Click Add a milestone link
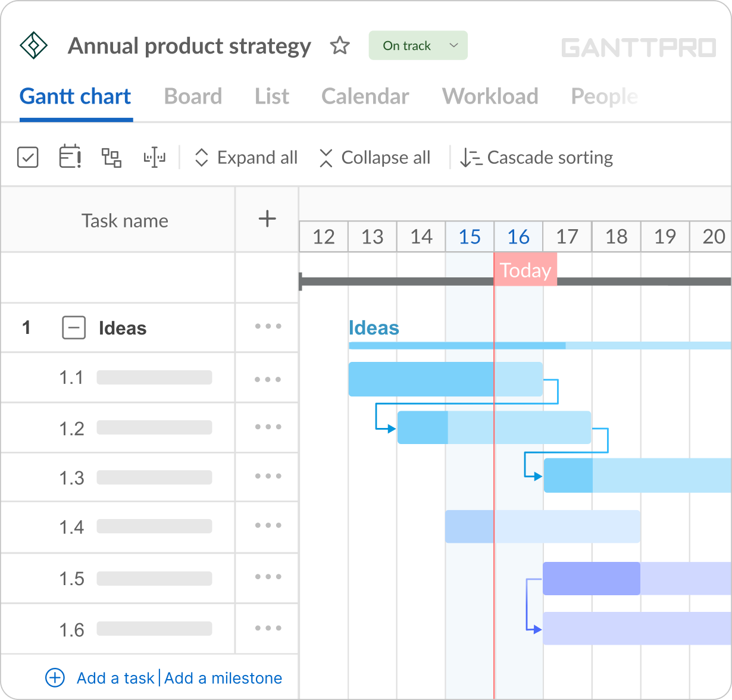The image size is (732, 700). (223, 678)
